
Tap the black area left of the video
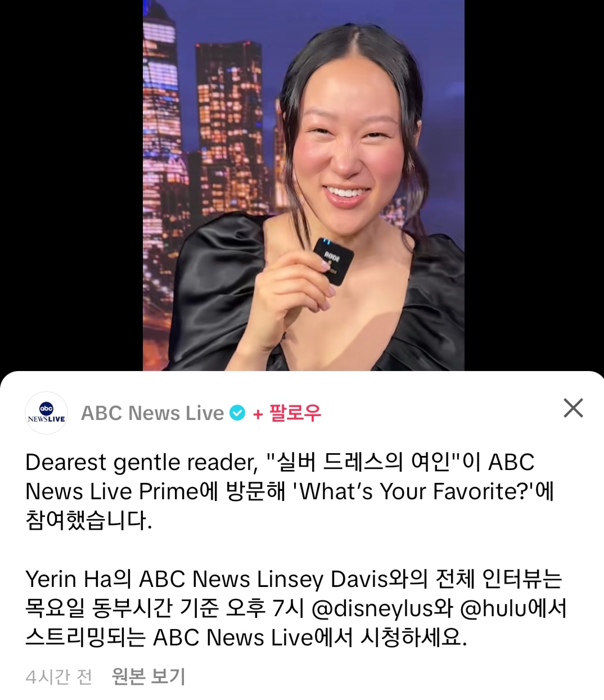pyautogui.click(x=71, y=186)
